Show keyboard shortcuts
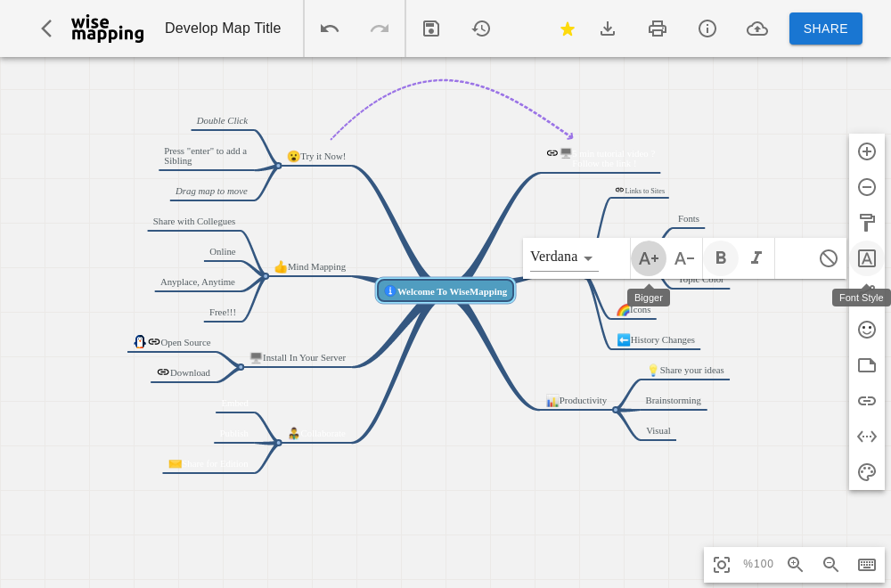891x588 pixels. [x=867, y=564]
